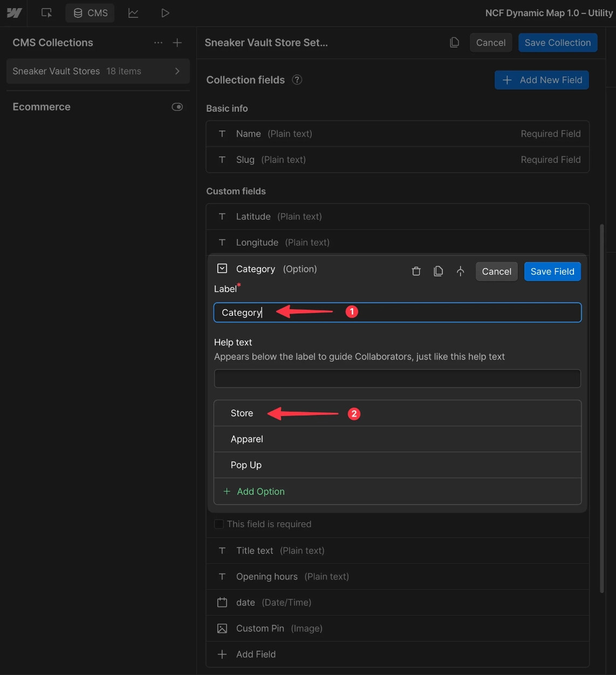
Task: Click the conditional visibility branch icon
Action: (x=460, y=271)
